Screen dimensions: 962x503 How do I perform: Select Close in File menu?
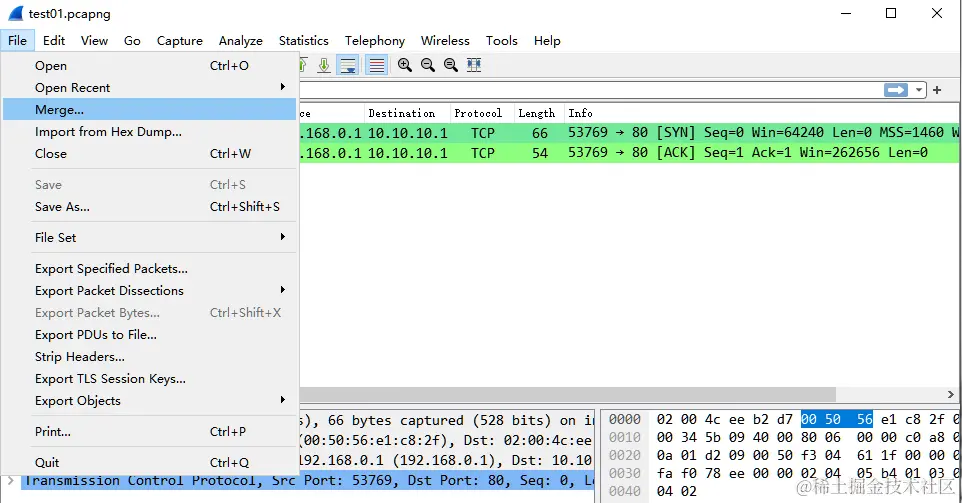pos(150,154)
